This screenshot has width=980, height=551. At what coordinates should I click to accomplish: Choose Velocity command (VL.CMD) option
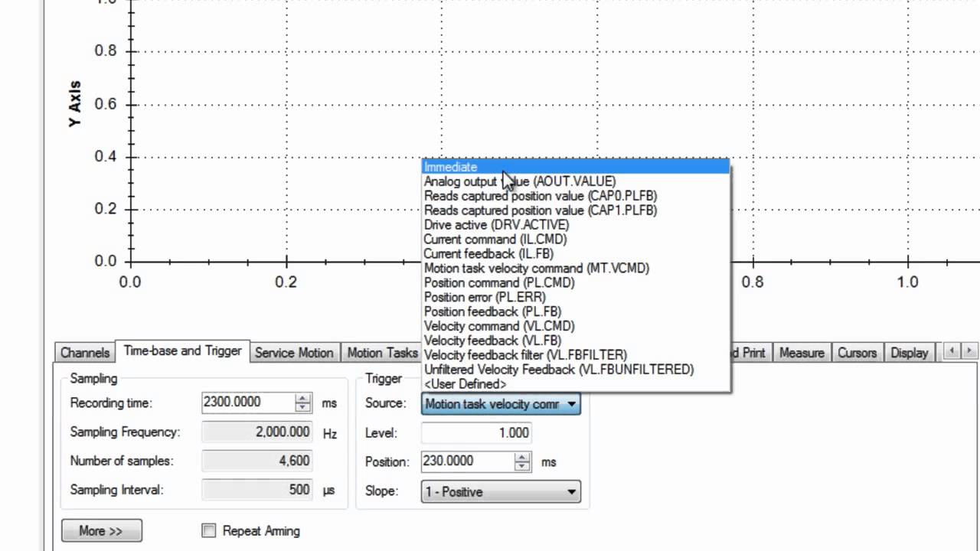(x=576, y=327)
